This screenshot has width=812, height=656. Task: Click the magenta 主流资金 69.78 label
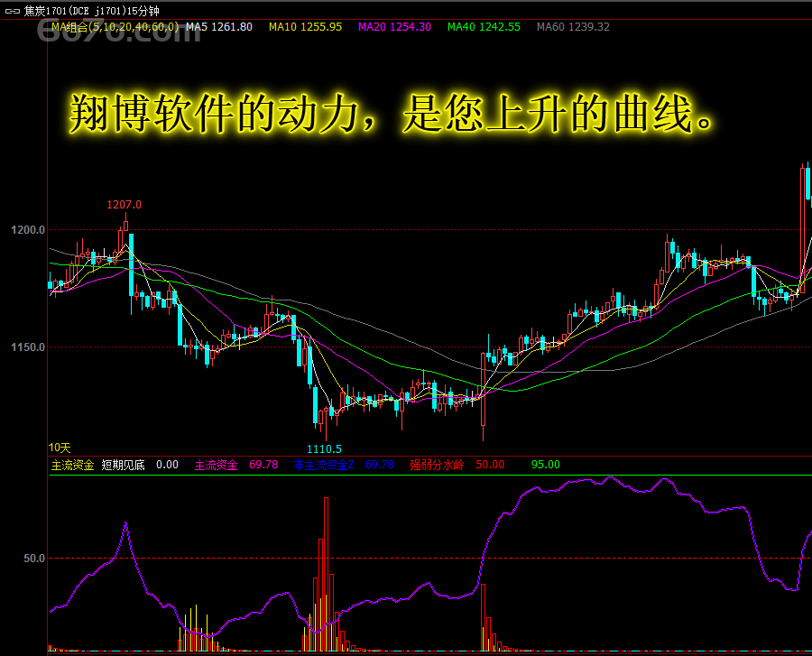pyautogui.click(x=236, y=465)
